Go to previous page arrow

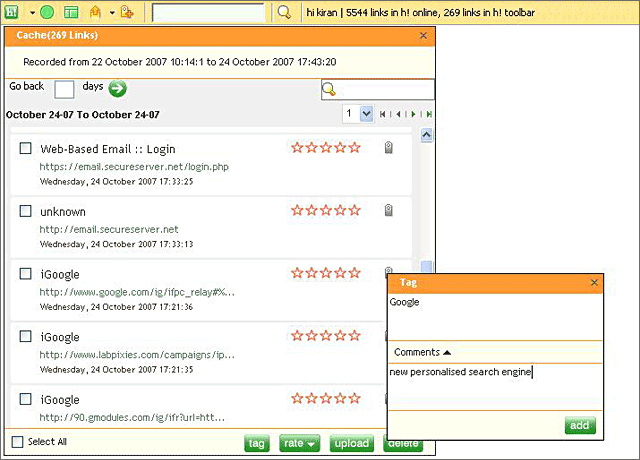click(x=398, y=114)
